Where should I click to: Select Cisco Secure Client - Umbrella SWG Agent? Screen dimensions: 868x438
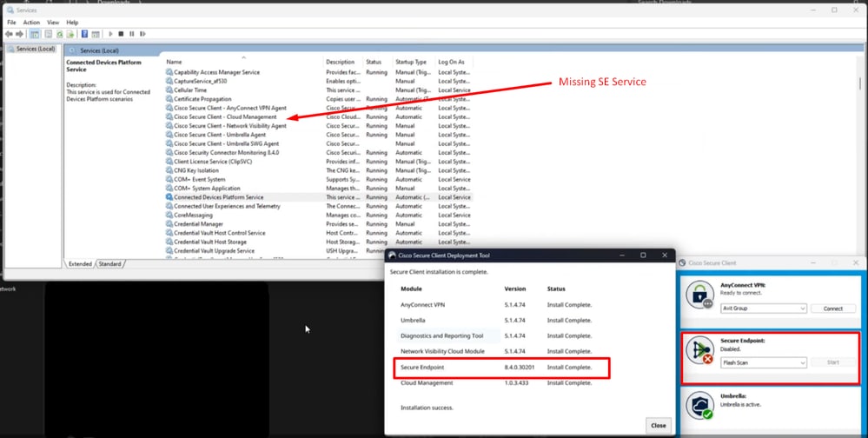click(319, 143)
